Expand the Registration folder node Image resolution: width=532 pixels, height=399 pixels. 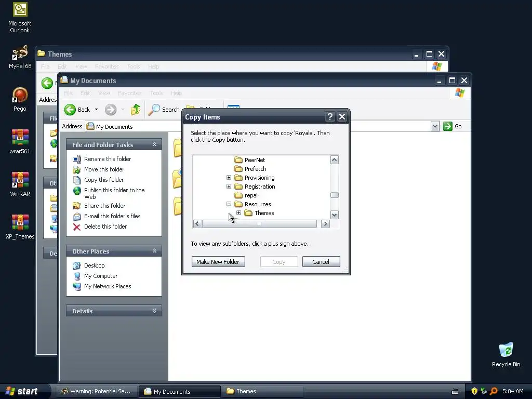coord(229,187)
